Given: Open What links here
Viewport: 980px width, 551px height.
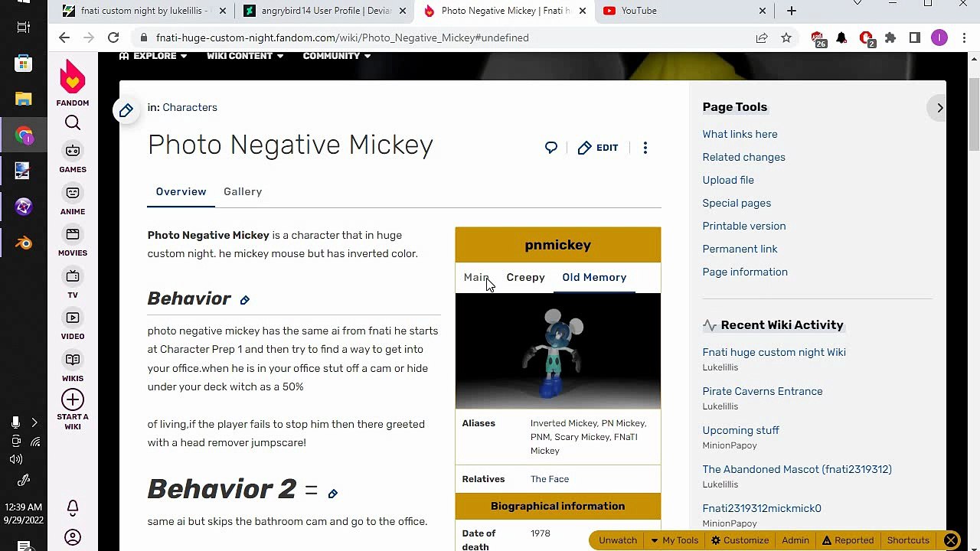Looking at the screenshot, I should click(x=740, y=134).
